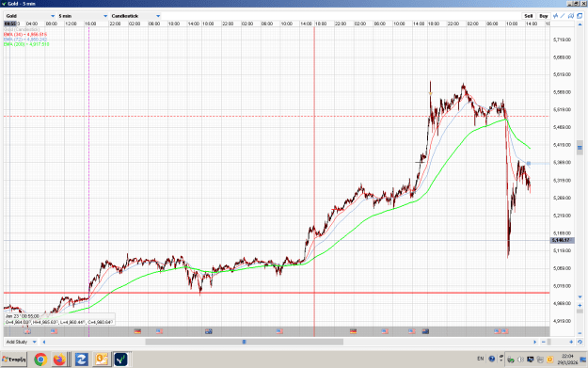Click the price axis scroll-up arrow
This screenshot has width=588, height=368.
click(580, 24)
